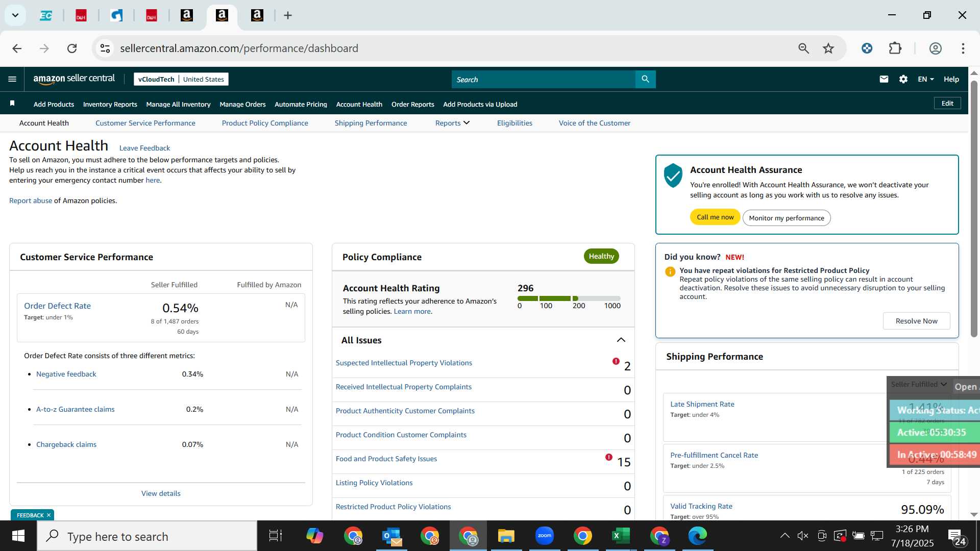Screen dimensions: 980x551
Task: Click the bookmark flag icon
Action: pos(12,104)
